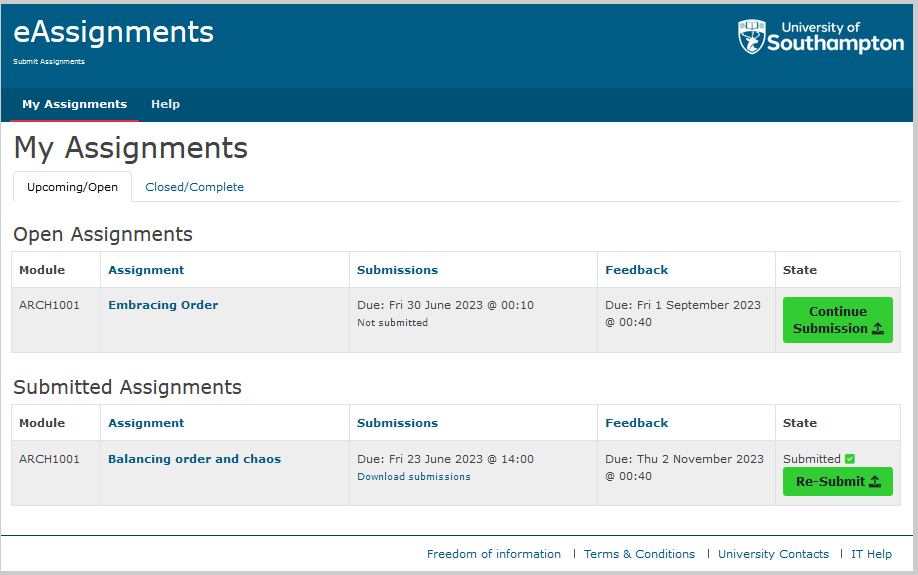The height and width of the screenshot is (575, 918).
Task: Click ARCH1001 in the Embracing Order row
Action: coord(49,305)
